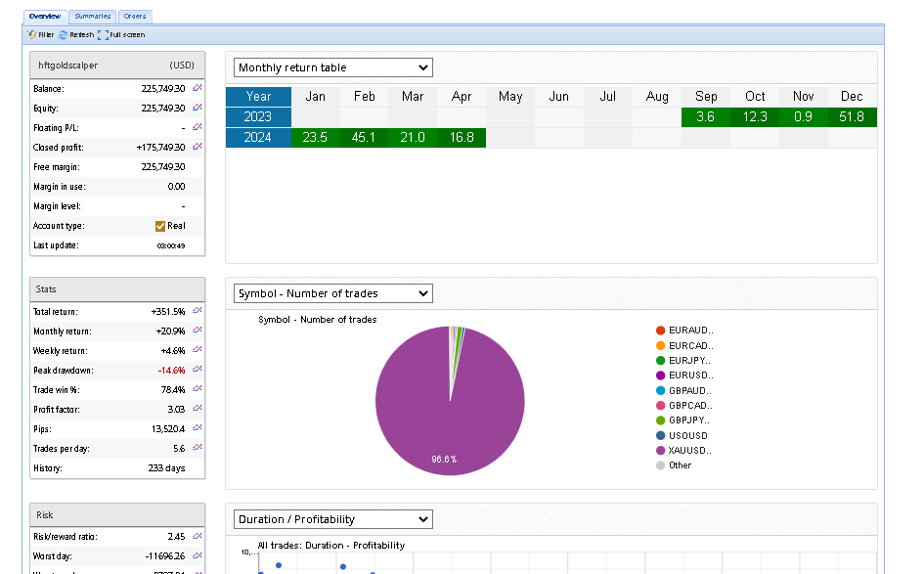The width and height of the screenshot is (924, 574).
Task: Toggle the Real account type checkbox
Action: click(x=160, y=226)
